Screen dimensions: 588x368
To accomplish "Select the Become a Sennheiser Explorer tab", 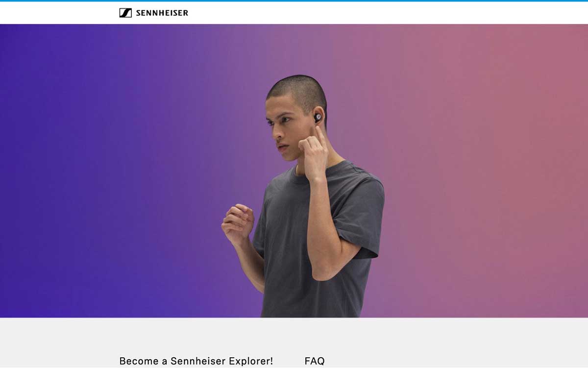I will pos(196,361).
